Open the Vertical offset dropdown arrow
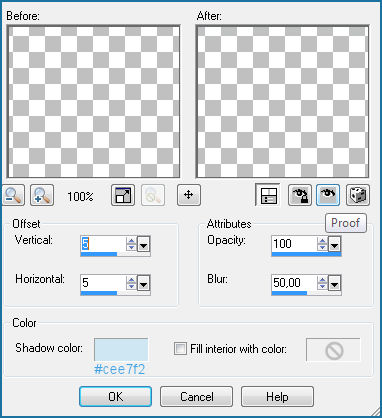Viewport: 382px width, 418px height. tap(144, 245)
